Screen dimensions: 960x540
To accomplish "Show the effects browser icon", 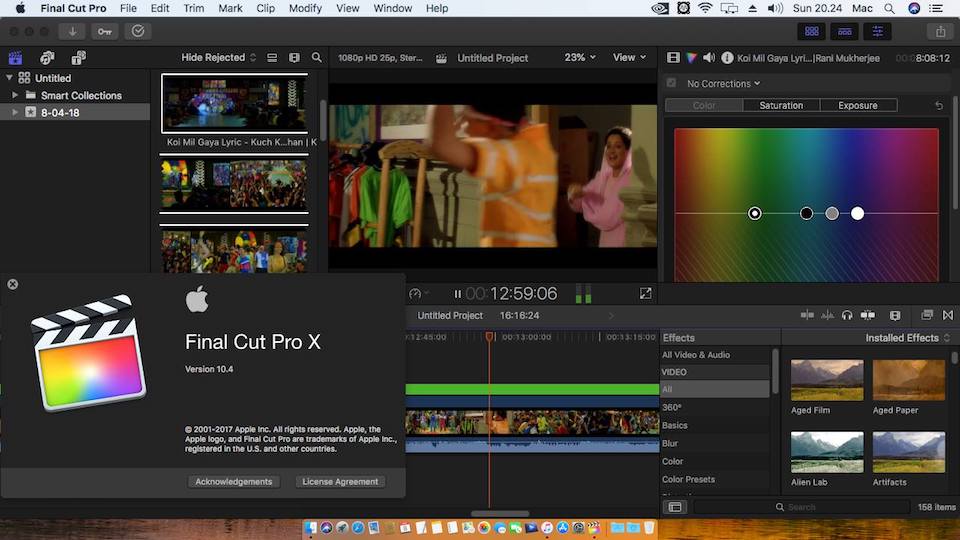I will (x=927, y=315).
